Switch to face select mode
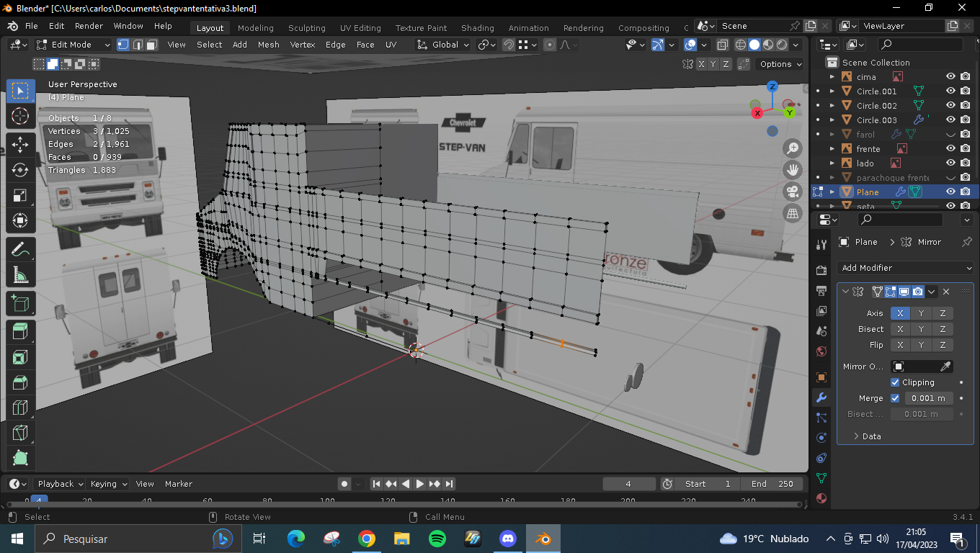The width and height of the screenshot is (980, 553). point(152,45)
